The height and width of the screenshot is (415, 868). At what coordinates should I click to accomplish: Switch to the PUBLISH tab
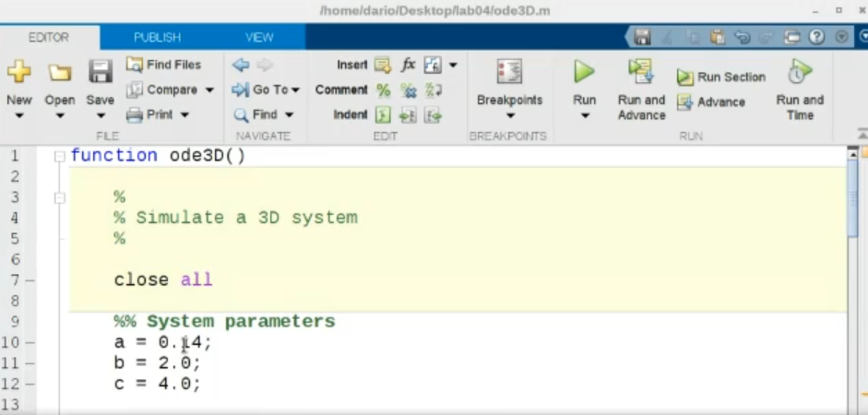(157, 38)
